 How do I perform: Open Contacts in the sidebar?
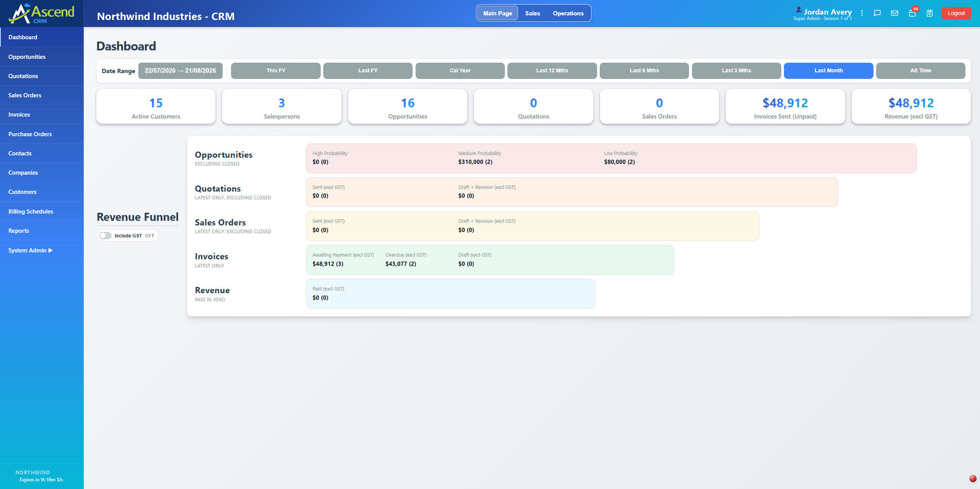coord(42,153)
